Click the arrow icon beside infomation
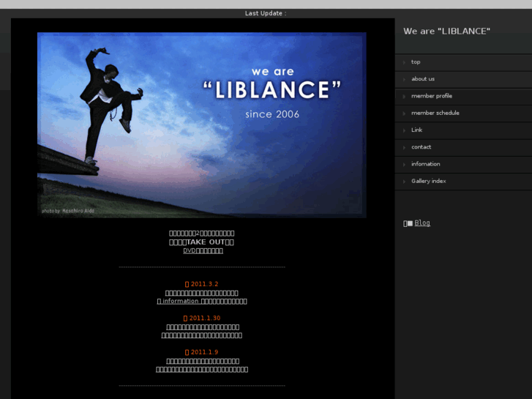Viewport: 532px width, 399px height. click(x=404, y=164)
